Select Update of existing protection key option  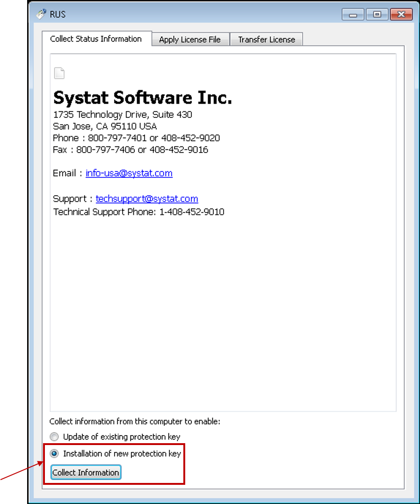point(116,437)
